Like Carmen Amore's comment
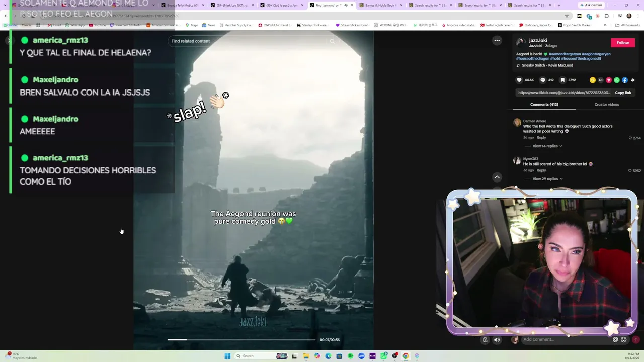The height and width of the screenshot is (362, 644). (630, 138)
